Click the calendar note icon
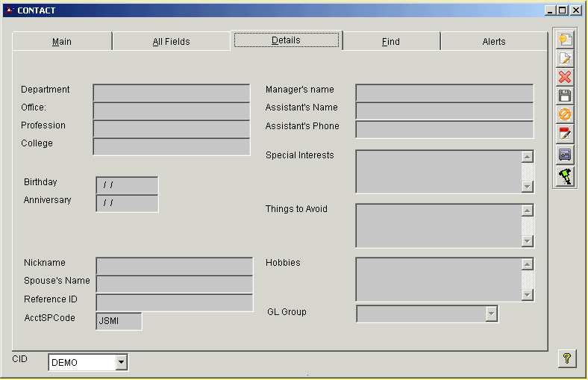 [x=565, y=134]
